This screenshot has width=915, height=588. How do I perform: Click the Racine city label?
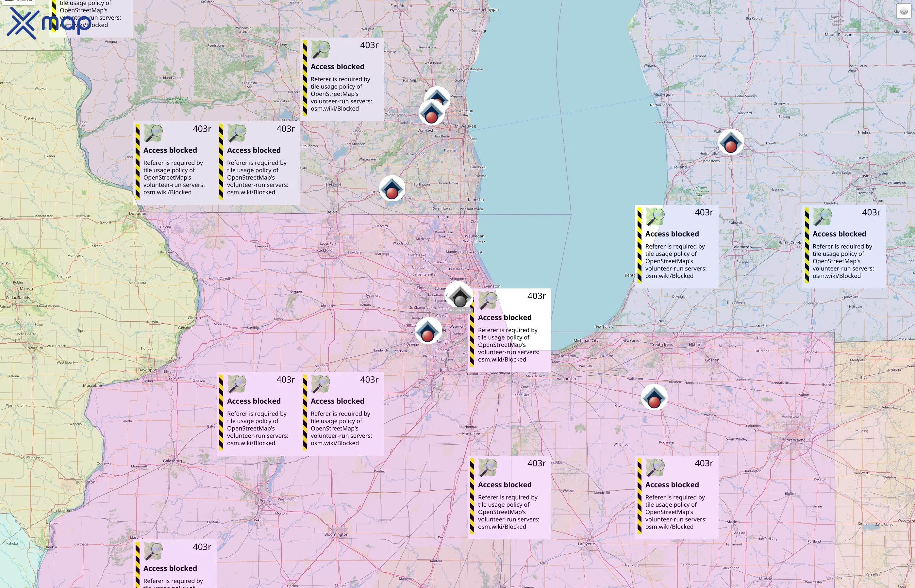coord(480,176)
